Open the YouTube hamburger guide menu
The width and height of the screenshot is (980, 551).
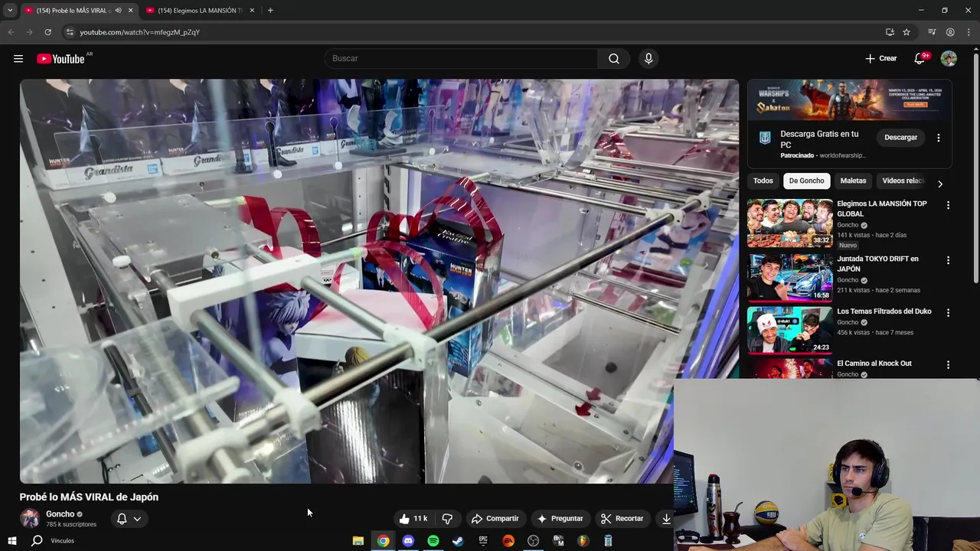[x=18, y=59]
